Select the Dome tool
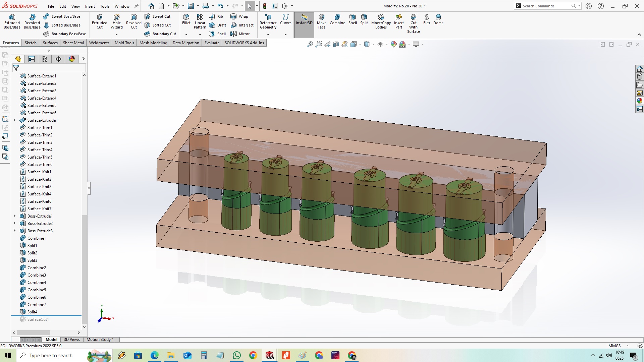 (438, 19)
